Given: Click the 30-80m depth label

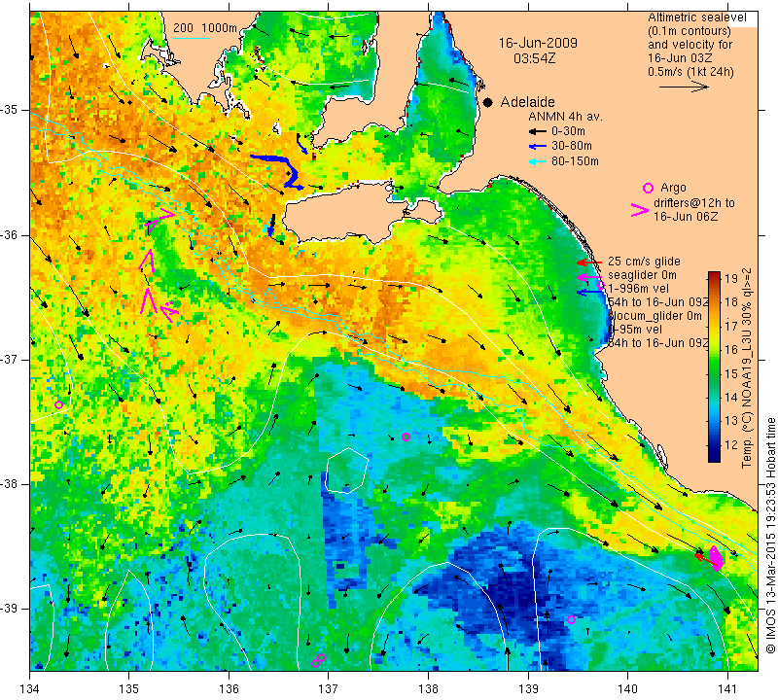Looking at the screenshot, I should pos(572,146).
